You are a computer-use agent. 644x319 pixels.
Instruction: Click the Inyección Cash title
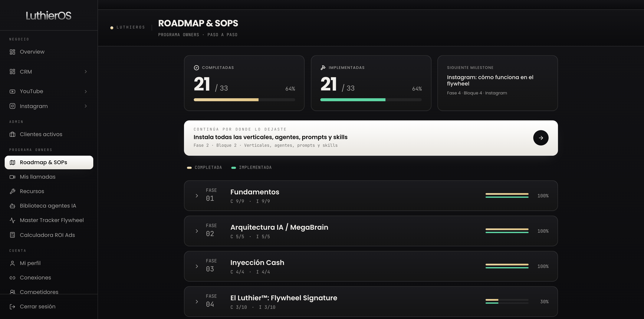pos(257,263)
